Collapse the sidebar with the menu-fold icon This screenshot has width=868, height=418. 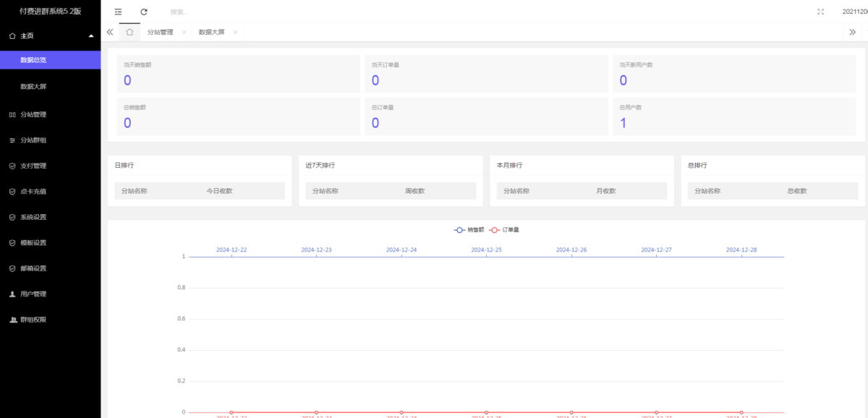(119, 12)
